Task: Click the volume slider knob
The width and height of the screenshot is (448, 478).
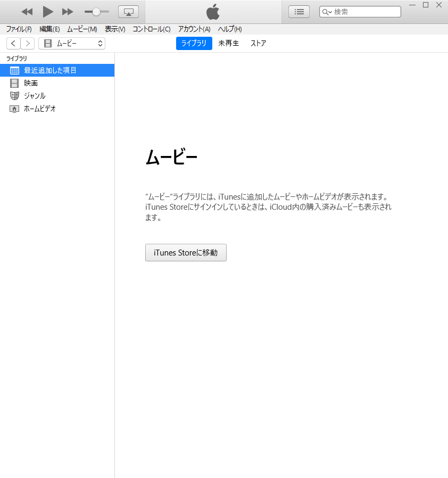Action: (x=96, y=12)
